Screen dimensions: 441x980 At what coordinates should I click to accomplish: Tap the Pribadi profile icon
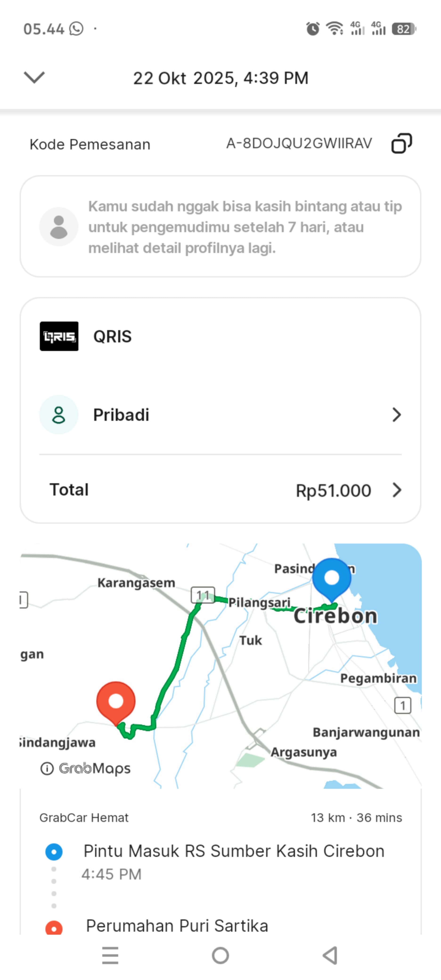(x=59, y=415)
